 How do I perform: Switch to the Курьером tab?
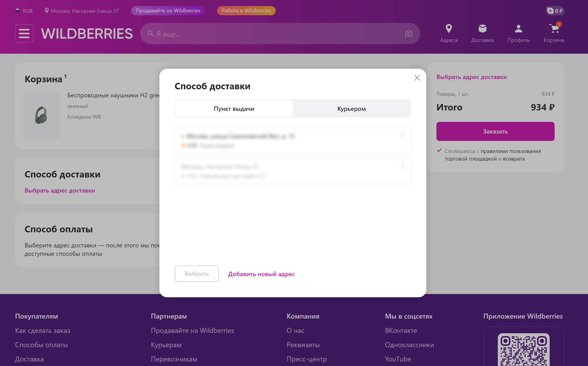pos(351,109)
